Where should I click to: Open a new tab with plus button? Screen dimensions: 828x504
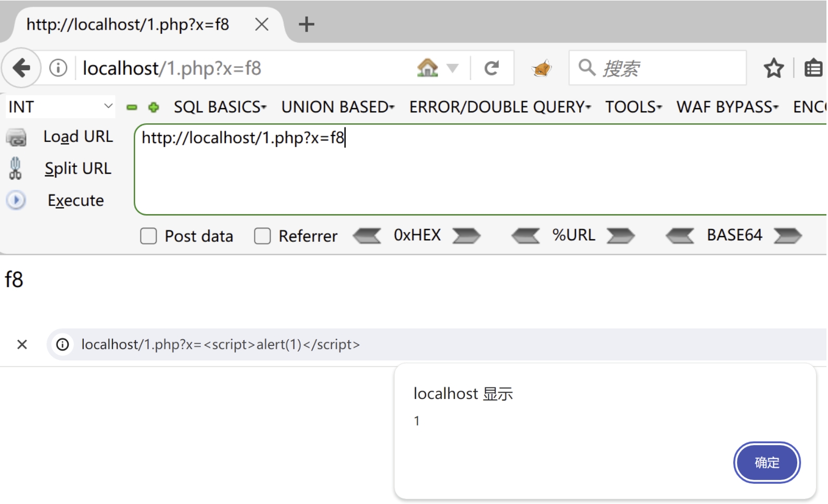(307, 24)
